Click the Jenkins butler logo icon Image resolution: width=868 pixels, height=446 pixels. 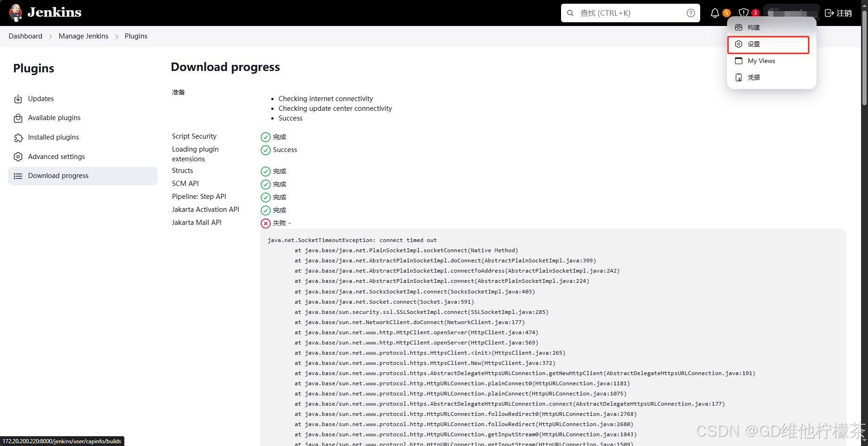click(16, 13)
